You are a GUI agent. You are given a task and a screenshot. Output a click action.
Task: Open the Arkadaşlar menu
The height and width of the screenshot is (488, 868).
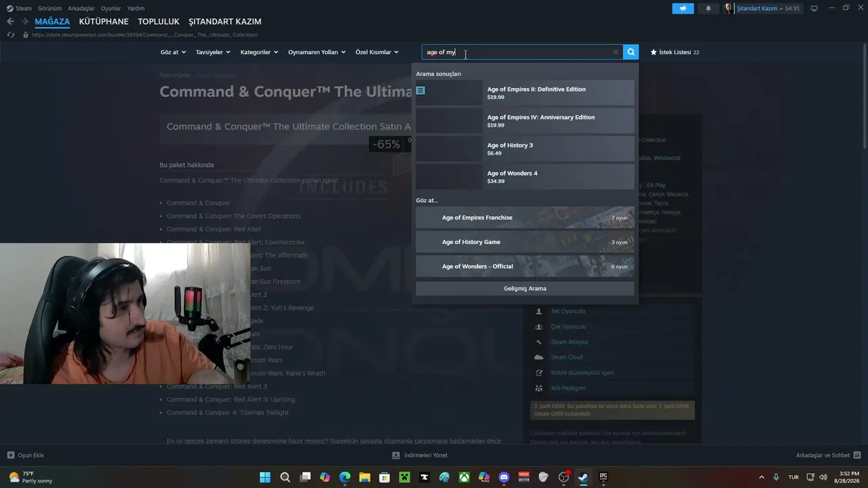pyautogui.click(x=81, y=8)
